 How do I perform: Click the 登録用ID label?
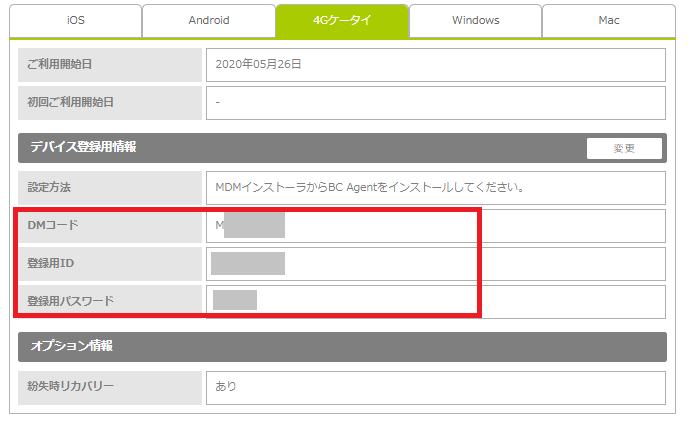pyautogui.click(x=52, y=264)
